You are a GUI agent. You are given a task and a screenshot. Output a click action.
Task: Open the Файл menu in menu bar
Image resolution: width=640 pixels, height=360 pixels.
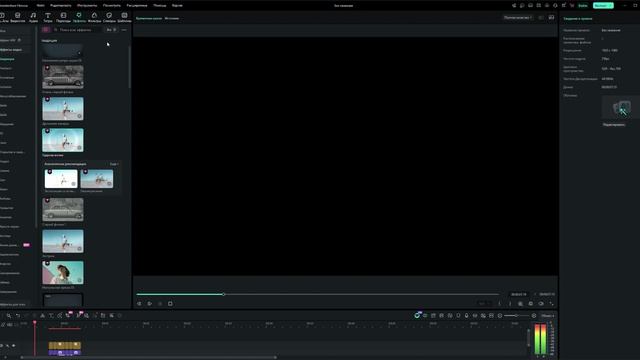(40, 6)
